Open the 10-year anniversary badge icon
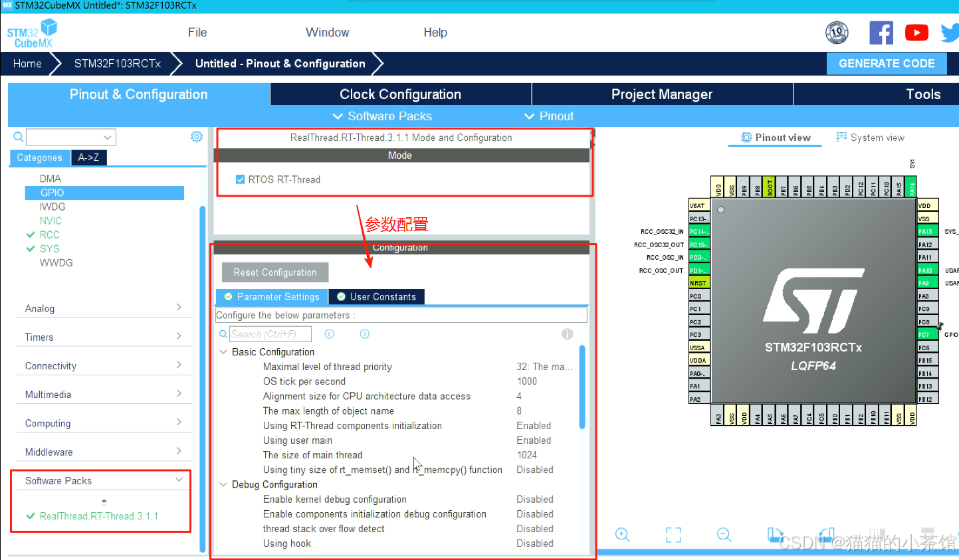The height and width of the screenshot is (560, 959). 837,32
